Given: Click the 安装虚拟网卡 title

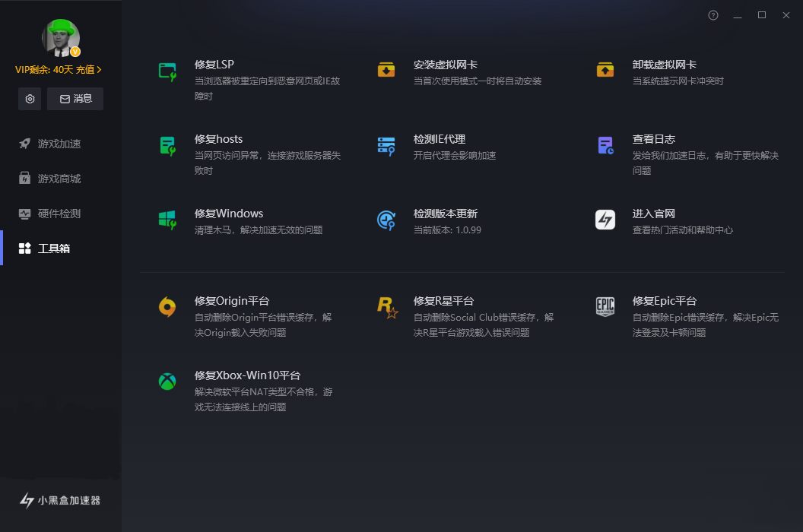Looking at the screenshot, I should pos(446,65).
